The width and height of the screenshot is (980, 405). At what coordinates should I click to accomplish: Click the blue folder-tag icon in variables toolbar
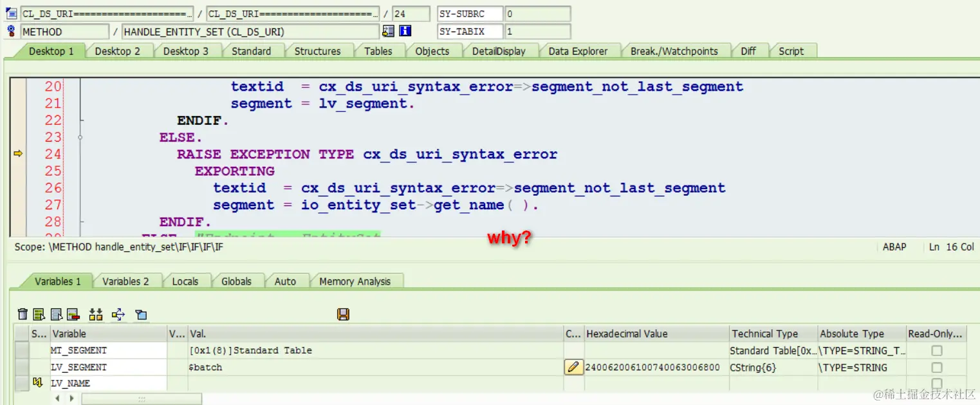point(141,314)
